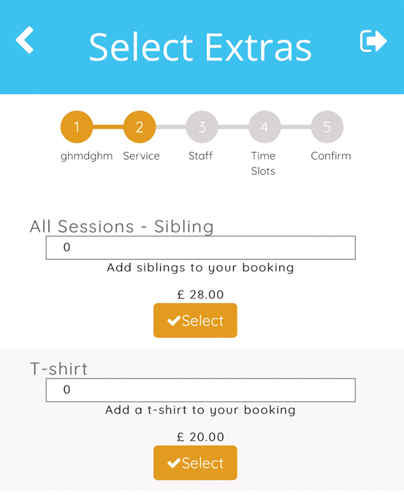Focus the All Sessions - Sibling quantity field
This screenshot has height=500, width=404.
tap(201, 248)
